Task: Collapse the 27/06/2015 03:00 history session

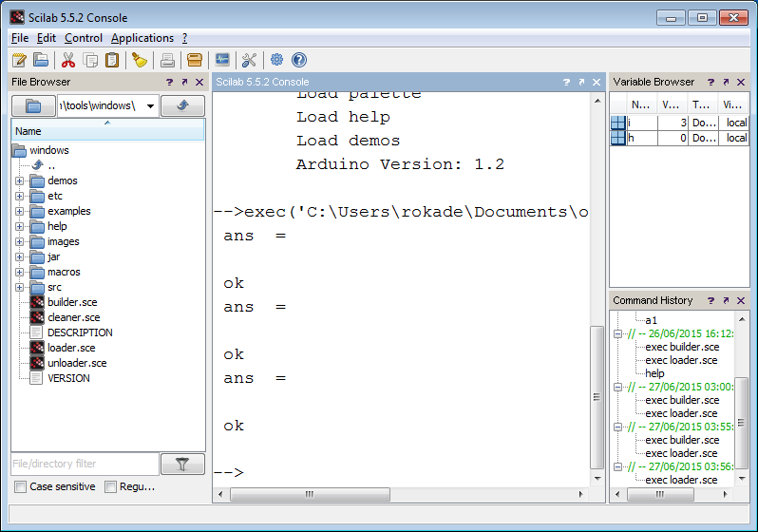Action: 617,387
